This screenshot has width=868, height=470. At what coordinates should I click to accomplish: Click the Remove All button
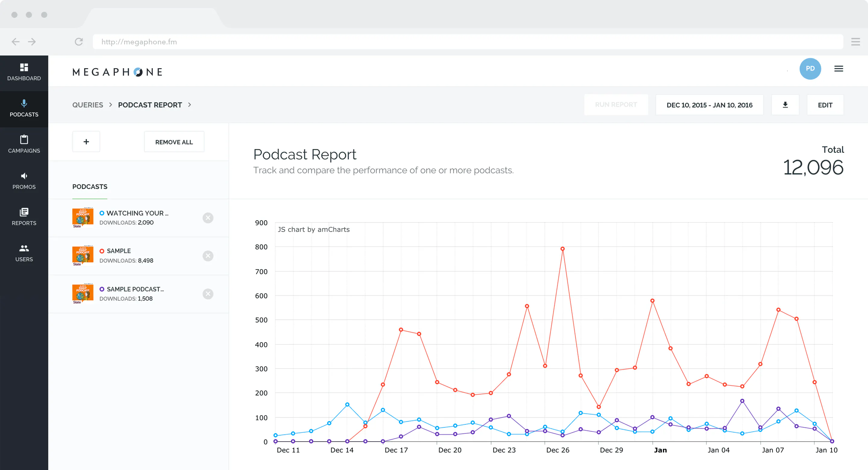(174, 142)
